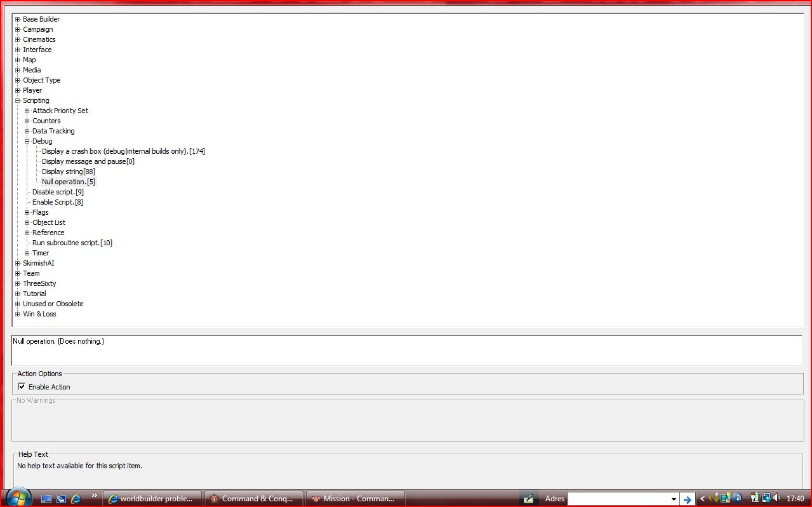
Task: Collapse the Debug subfolder
Action: [27, 141]
